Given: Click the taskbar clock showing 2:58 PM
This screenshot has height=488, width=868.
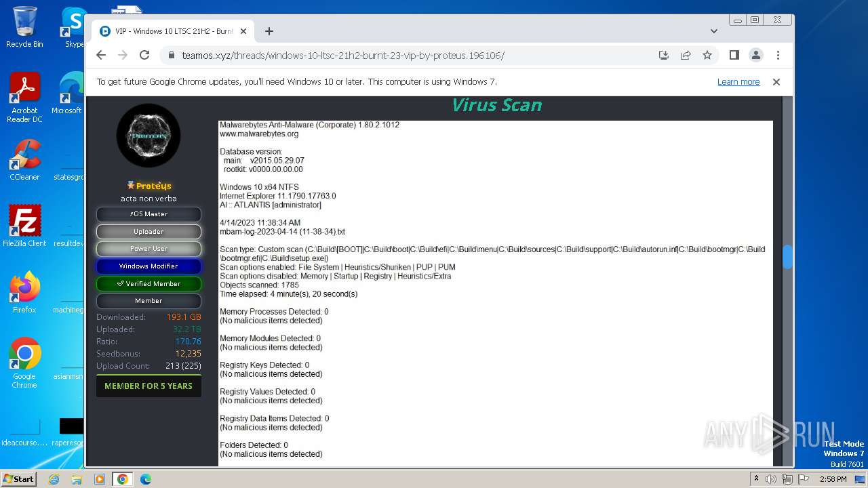Looking at the screenshot, I should click(x=833, y=479).
